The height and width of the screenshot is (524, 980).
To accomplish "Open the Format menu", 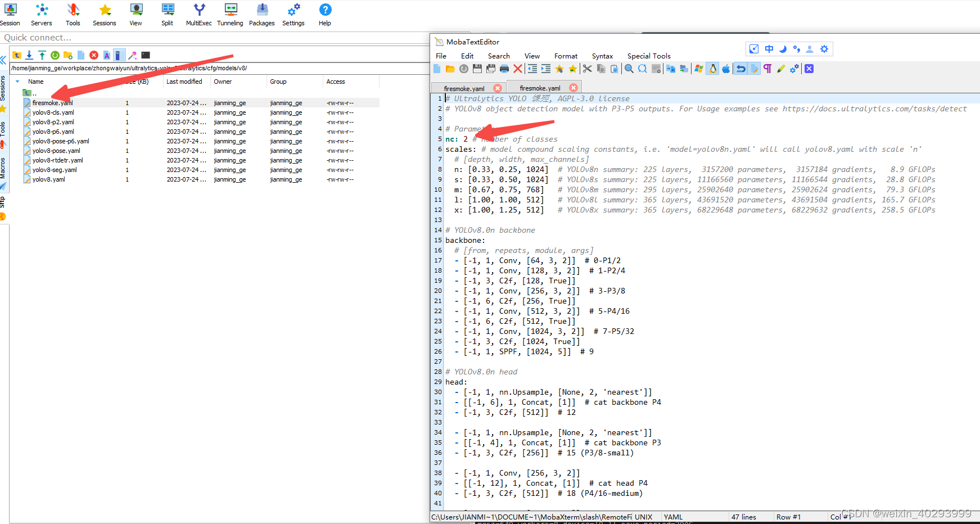I will tap(566, 56).
